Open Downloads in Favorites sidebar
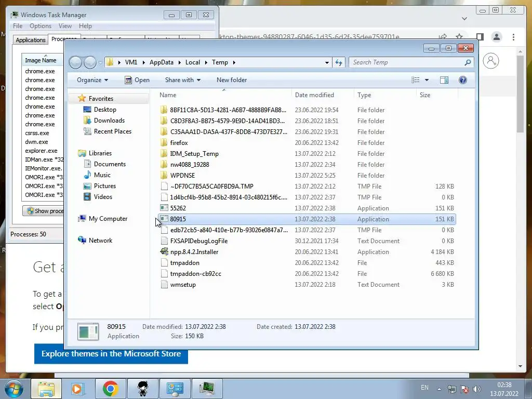The width and height of the screenshot is (532, 399). click(109, 121)
